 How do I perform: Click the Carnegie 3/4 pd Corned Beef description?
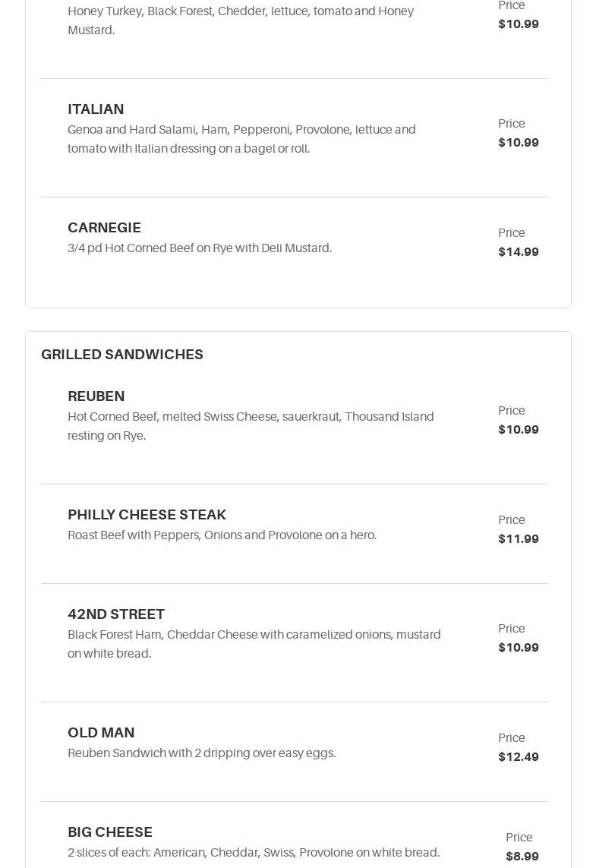(x=200, y=248)
